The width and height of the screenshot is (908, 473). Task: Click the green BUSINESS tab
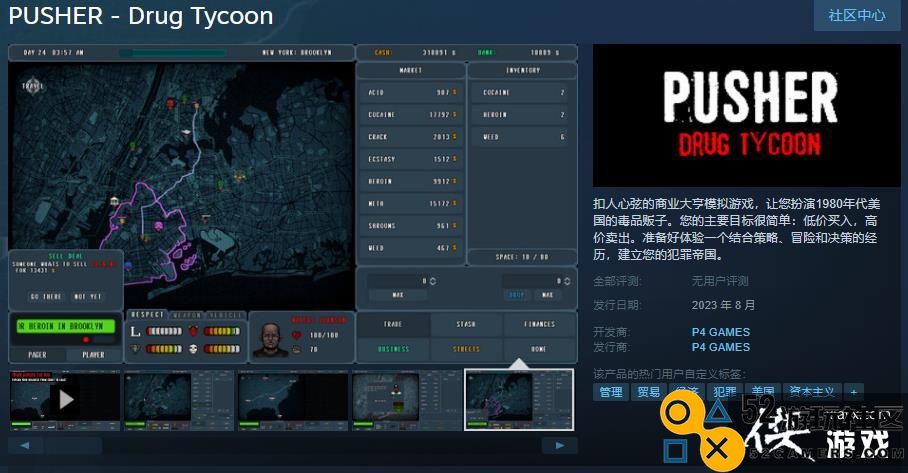click(x=393, y=349)
